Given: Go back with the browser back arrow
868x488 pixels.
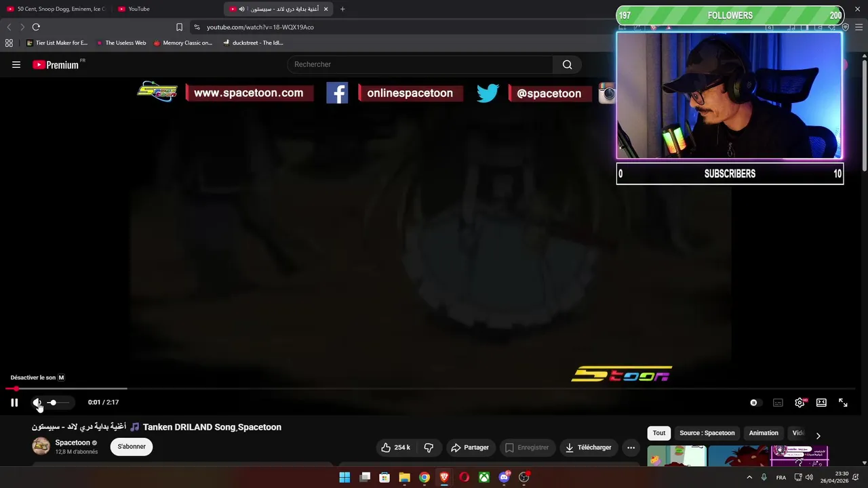Looking at the screenshot, I should [x=9, y=27].
